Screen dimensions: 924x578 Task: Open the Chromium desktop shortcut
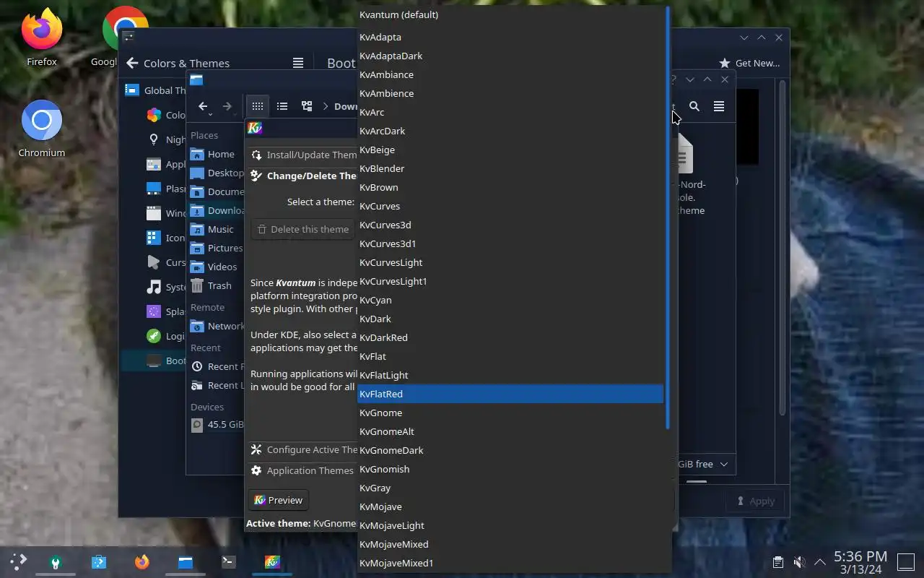coord(42,129)
